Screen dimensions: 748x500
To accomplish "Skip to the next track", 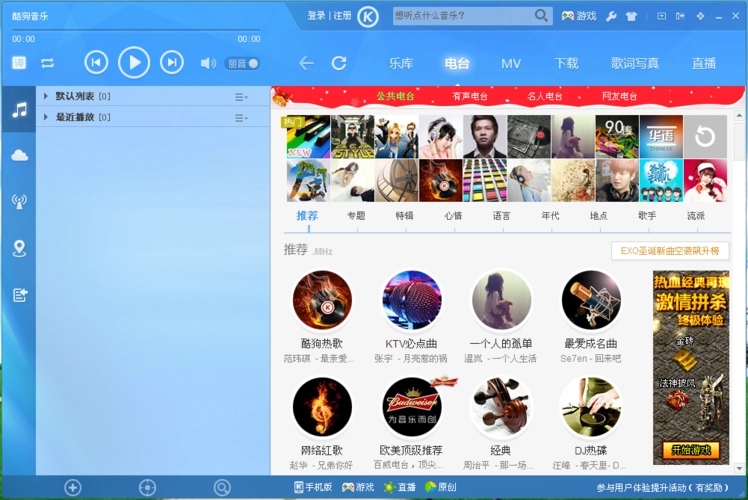I will (x=172, y=62).
